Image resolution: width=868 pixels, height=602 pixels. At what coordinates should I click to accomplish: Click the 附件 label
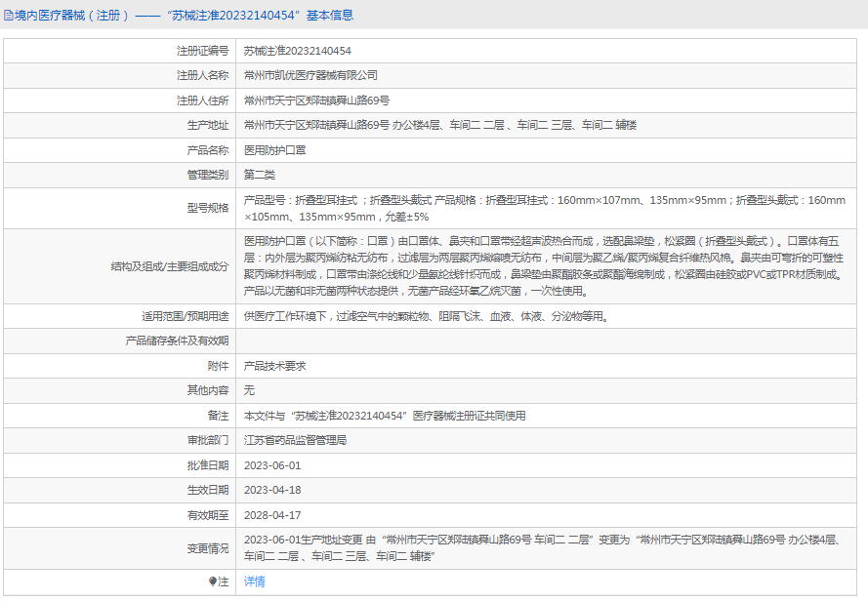pyautogui.click(x=218, y=366)
